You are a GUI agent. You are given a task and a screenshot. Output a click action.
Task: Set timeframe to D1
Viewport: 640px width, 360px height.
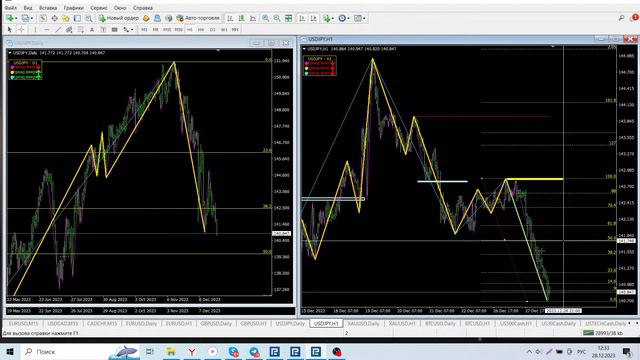click(212, 29)
